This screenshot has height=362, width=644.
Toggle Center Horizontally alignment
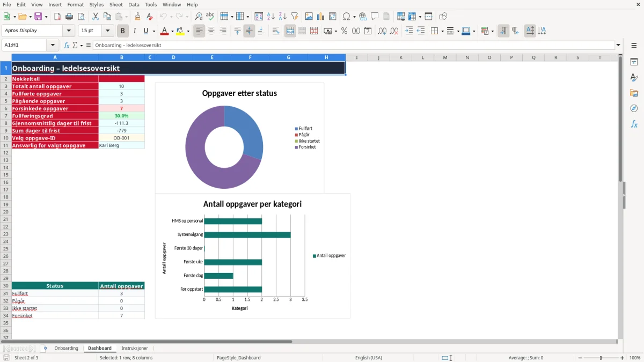click(211, 31)
